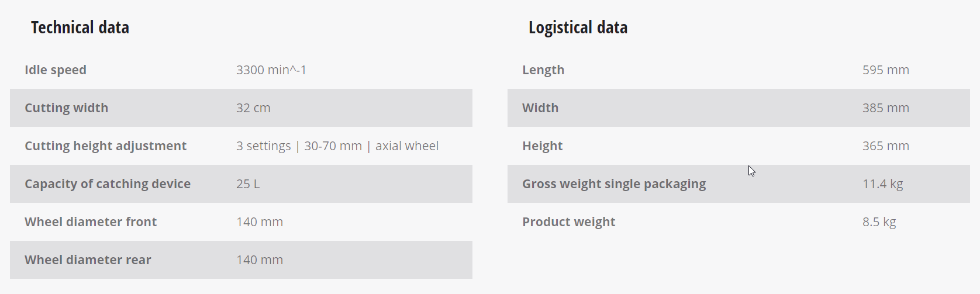980x294 pixels.
Task: Click the Cutting height adjustment label
Action: [x=105, y=146]
